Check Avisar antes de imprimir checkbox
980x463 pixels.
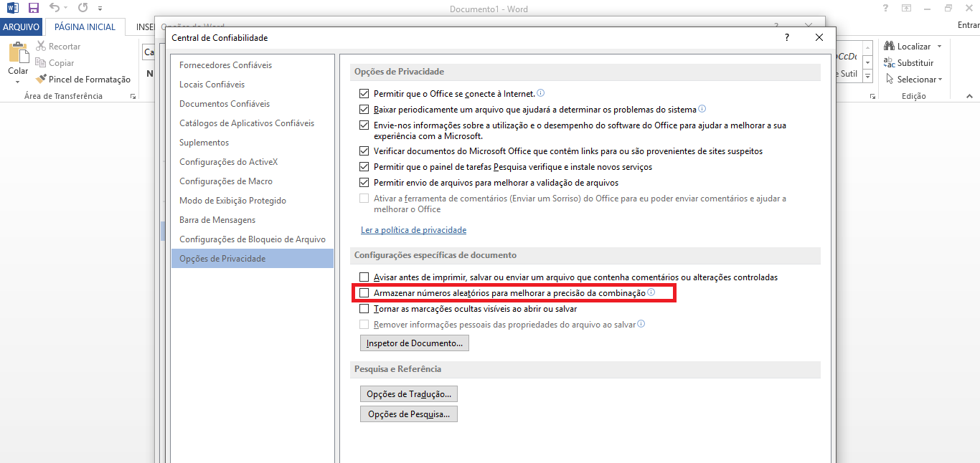click(x=364, y=277)
